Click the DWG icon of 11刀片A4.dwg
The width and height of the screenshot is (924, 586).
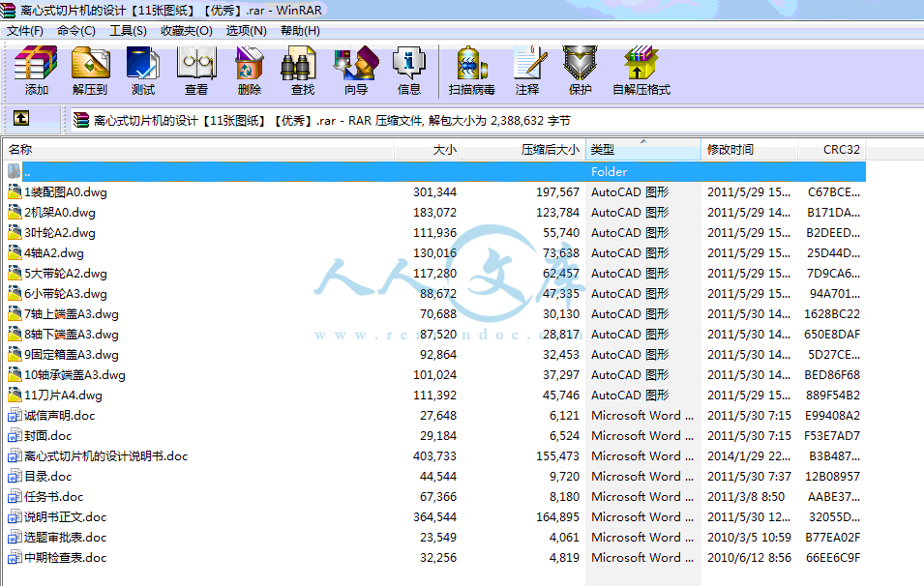click(15, 396)
